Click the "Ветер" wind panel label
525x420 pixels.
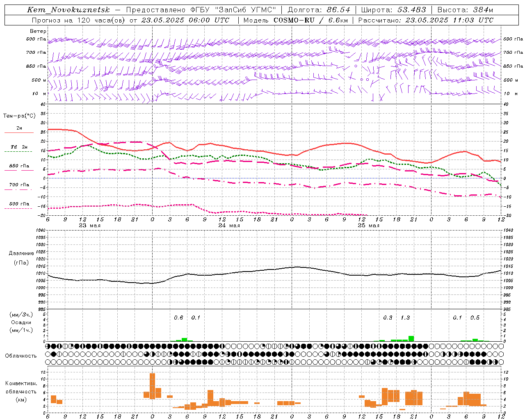(38, 31)
